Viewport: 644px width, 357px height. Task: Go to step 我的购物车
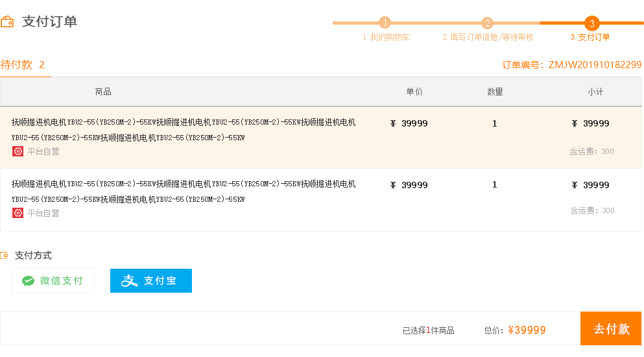[386, 38]
